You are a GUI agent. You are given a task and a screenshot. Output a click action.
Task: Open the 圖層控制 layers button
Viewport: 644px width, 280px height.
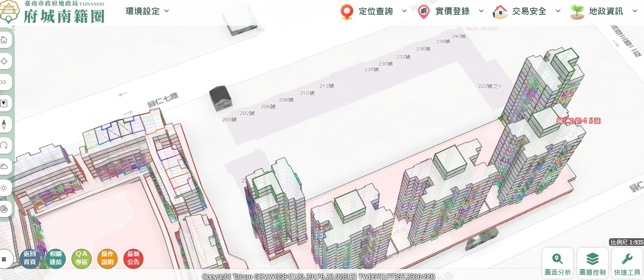pyautogui.click(x=592, y=263)
